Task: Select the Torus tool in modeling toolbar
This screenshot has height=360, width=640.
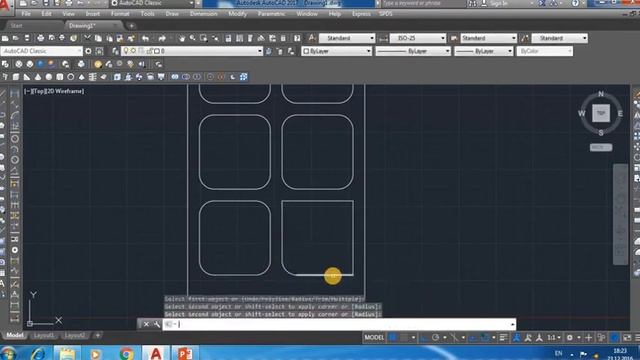Action: tap(71, 77)
